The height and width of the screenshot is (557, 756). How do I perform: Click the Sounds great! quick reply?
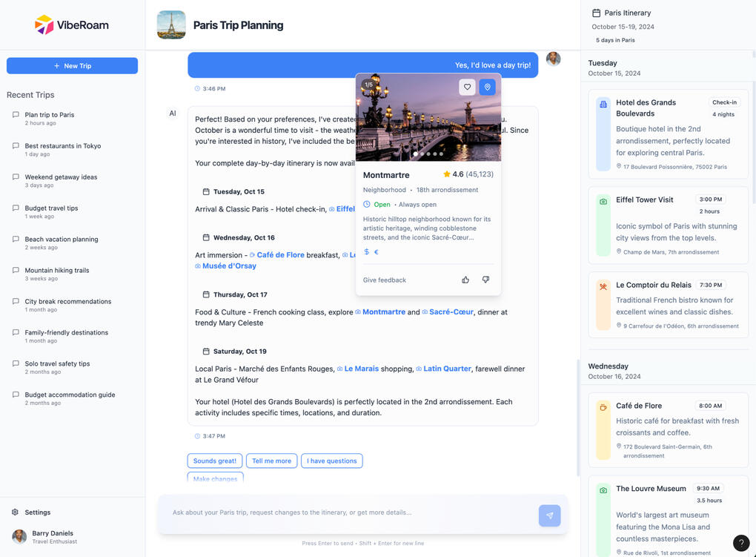click(x=215, y=461)
